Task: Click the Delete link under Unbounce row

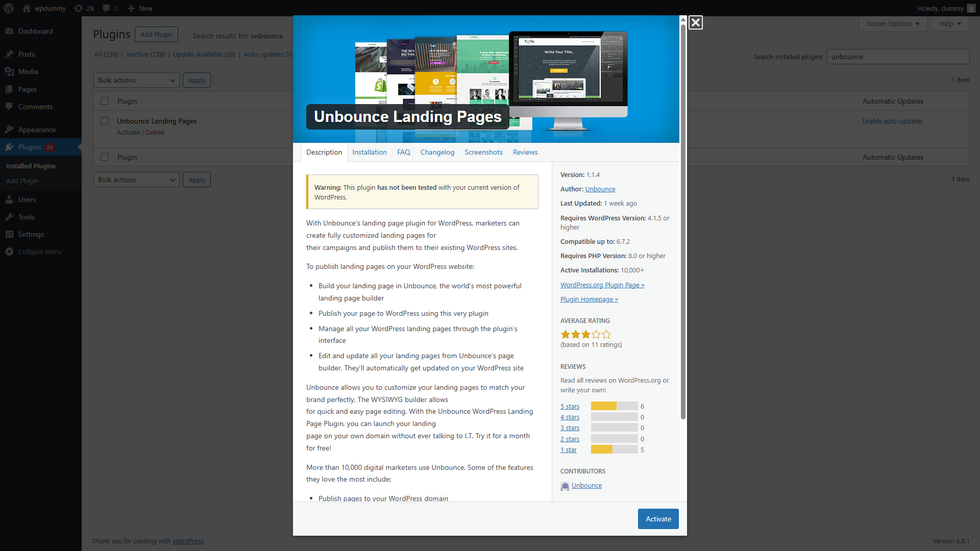Action: click(155, 132)
